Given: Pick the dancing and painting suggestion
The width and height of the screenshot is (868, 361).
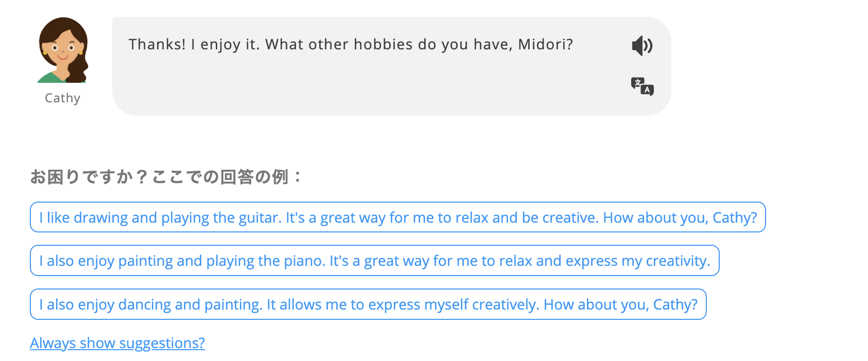Looking at the screenshot, I should click(x=368, y=304).
